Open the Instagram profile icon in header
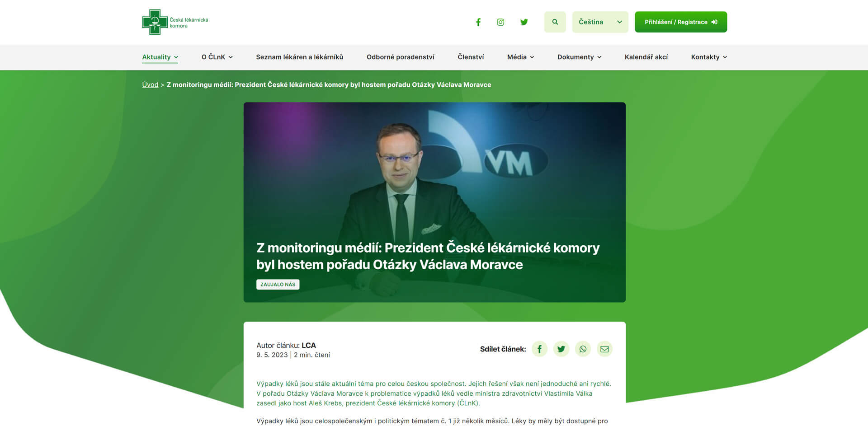This screenshot has width=868, height=426. [x=500, y=22]
